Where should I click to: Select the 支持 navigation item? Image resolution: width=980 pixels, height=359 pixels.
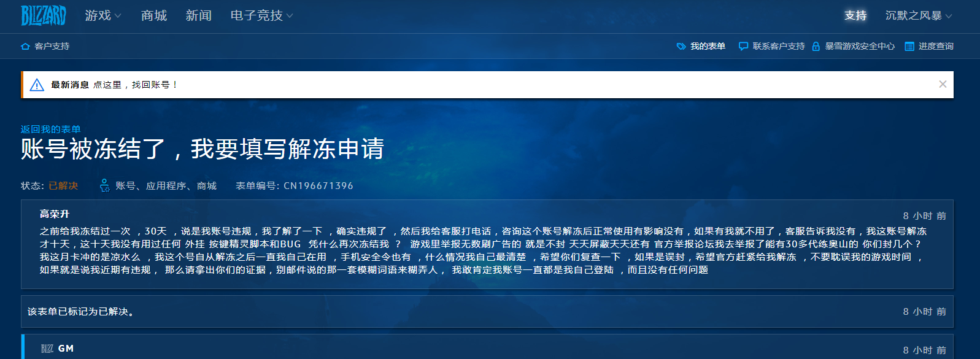tap(855, 16)
